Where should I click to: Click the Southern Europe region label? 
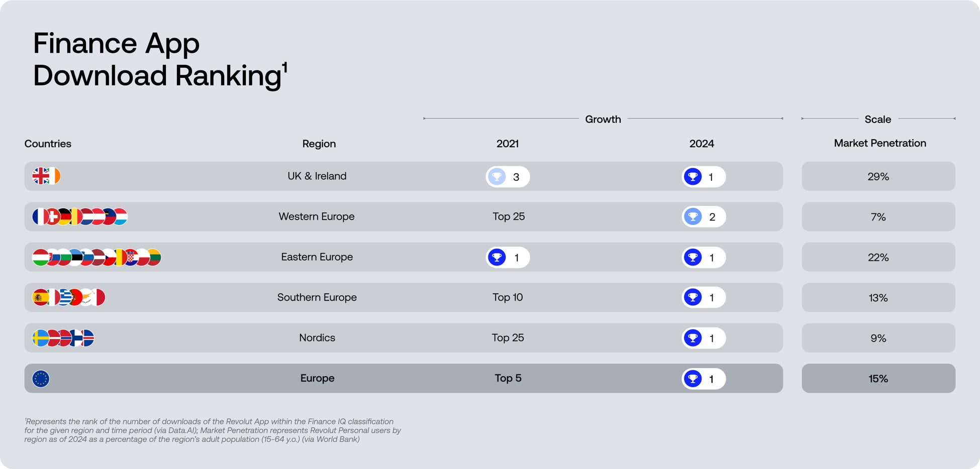click(317, 297)
